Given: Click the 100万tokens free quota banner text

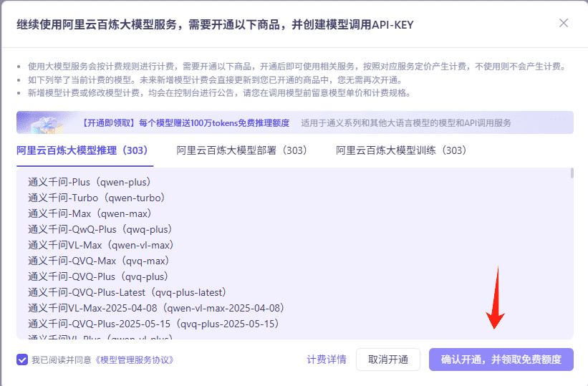Looking at the screenshot, I should (x=185, y=123).
